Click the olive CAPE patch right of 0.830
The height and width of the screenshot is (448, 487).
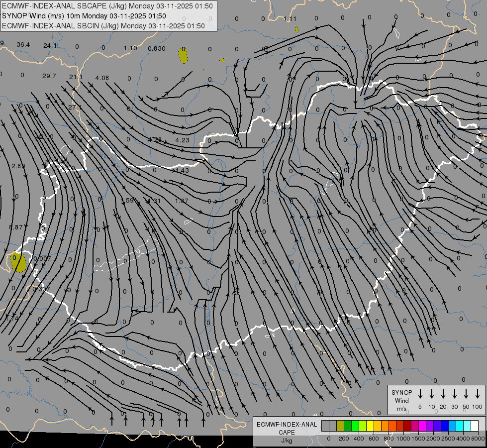tap(183, 55)
